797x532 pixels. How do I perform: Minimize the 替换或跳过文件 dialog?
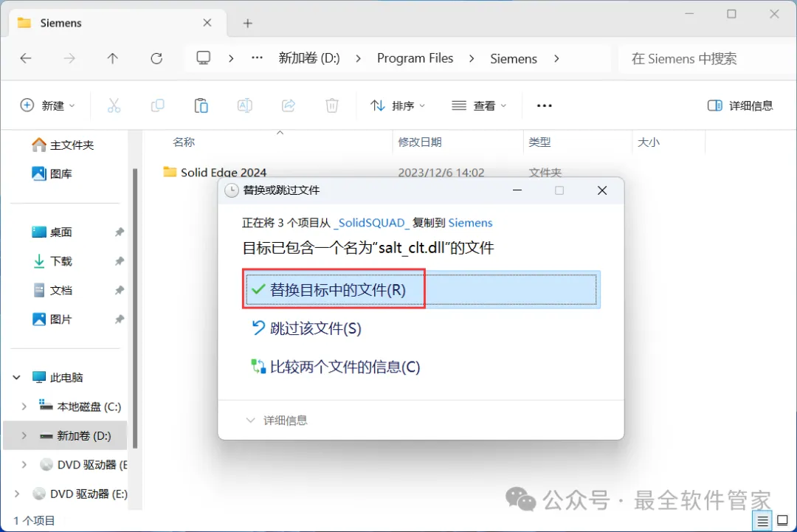point(517,190)
